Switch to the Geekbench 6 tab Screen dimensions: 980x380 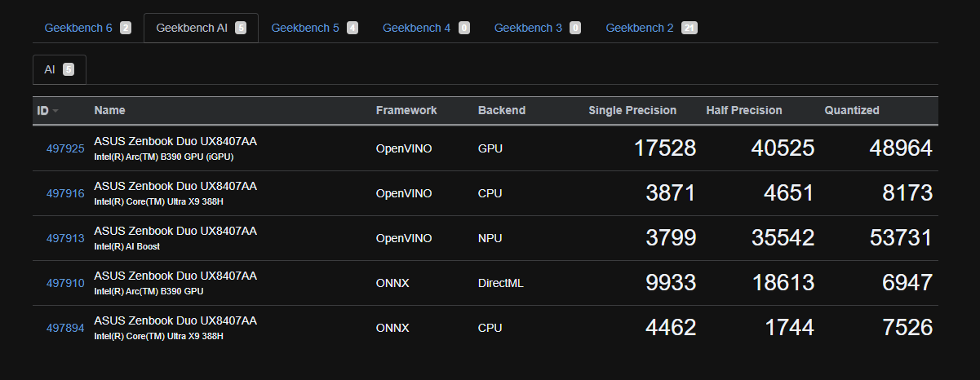[87, 28]
